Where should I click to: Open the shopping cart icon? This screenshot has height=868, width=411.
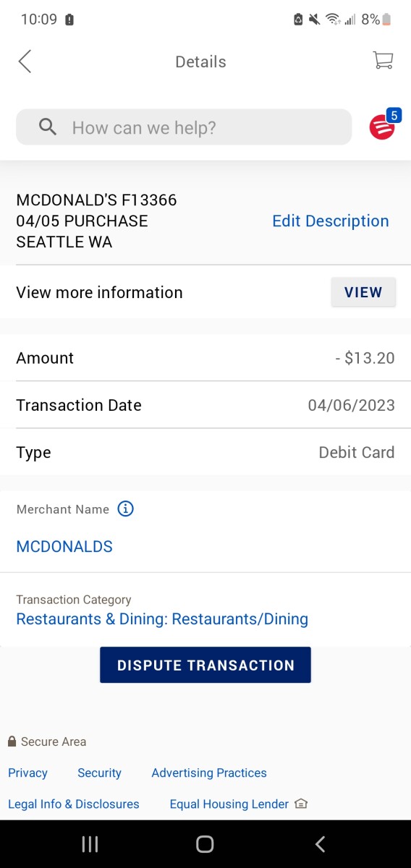coord(383,61)
